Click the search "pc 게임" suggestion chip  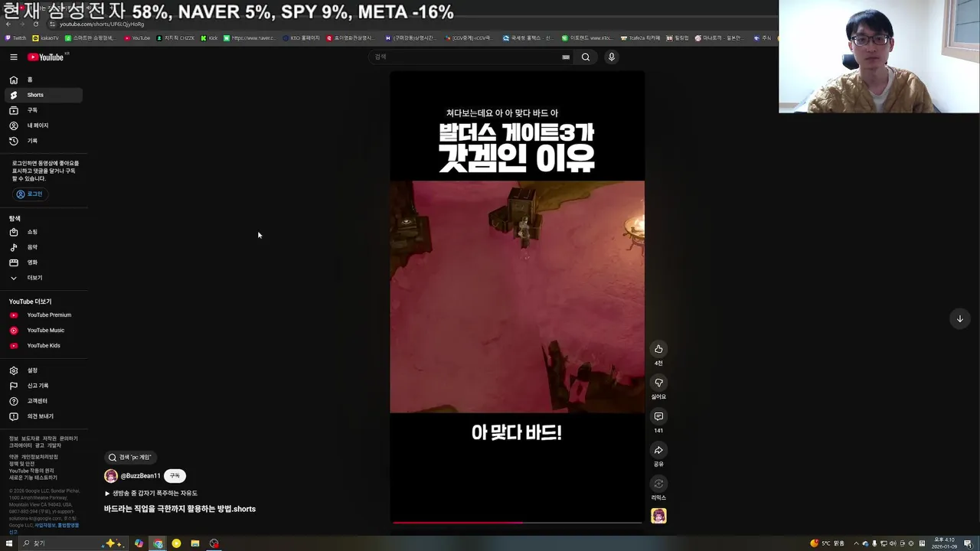click(130, 458)
